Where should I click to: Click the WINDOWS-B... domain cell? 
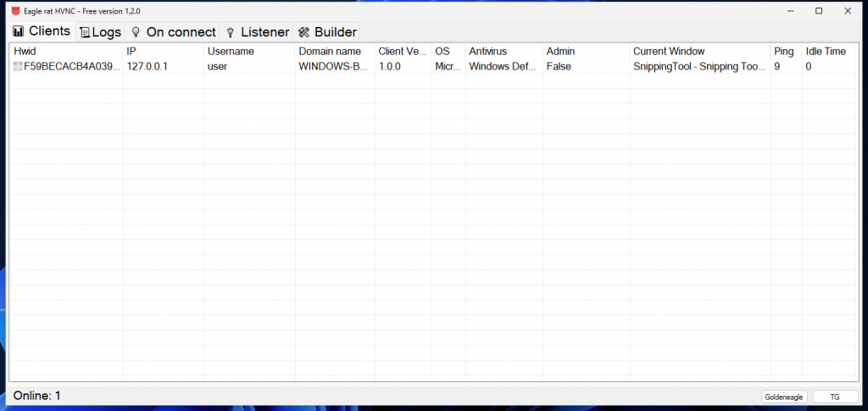(333, 66)
